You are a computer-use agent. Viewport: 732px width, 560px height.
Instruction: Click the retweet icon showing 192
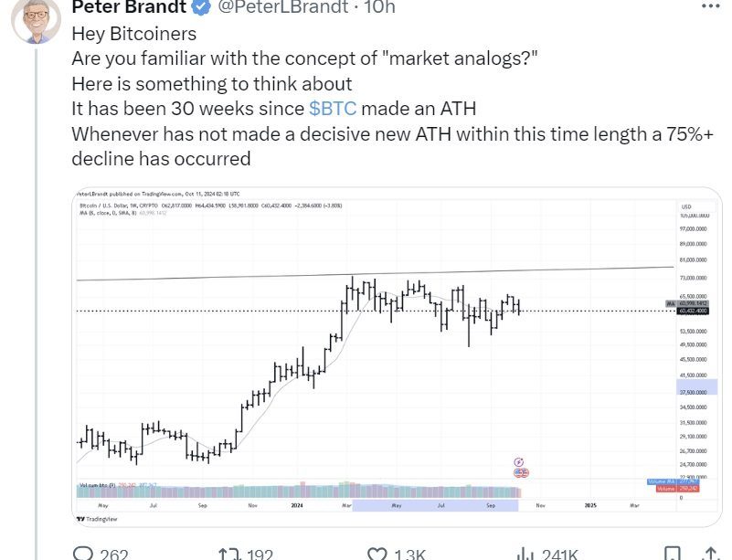(229, 555)
